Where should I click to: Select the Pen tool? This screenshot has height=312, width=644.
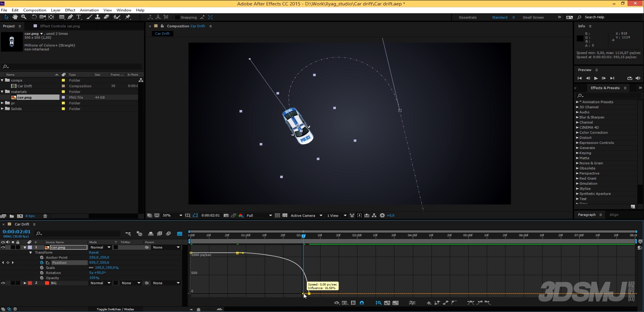pyautogui.click(x=70, y=17)
